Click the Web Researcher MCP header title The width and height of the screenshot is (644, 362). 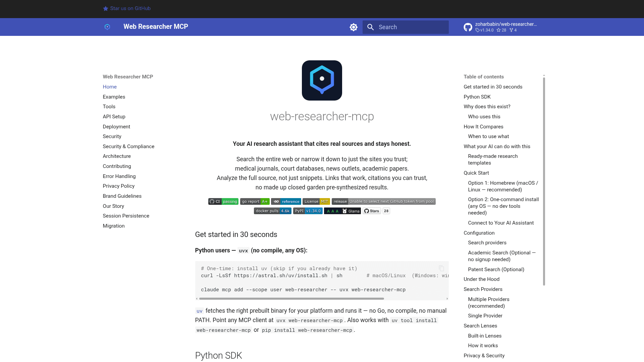(156, 26)
